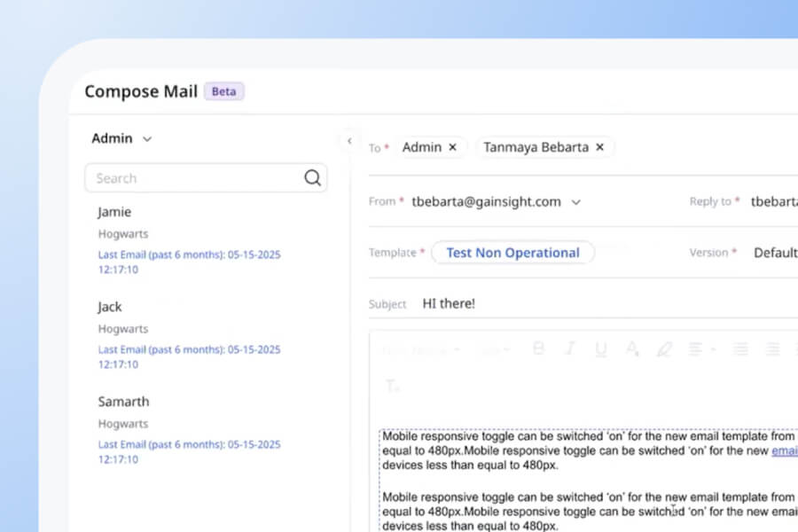The image size is (798, 532).
Task: Open the text color picker
Action: tap(632, 349)
